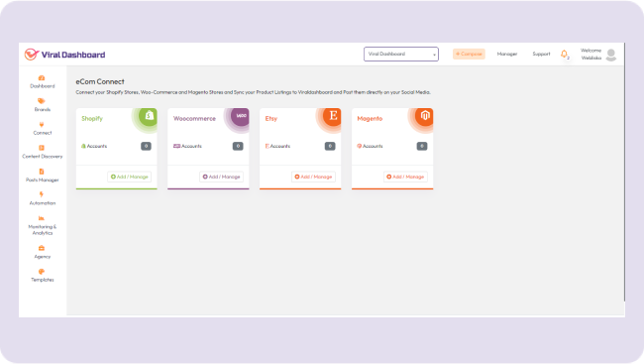
Task: Open the Agency briefcase icon
Action: (42, 248)
